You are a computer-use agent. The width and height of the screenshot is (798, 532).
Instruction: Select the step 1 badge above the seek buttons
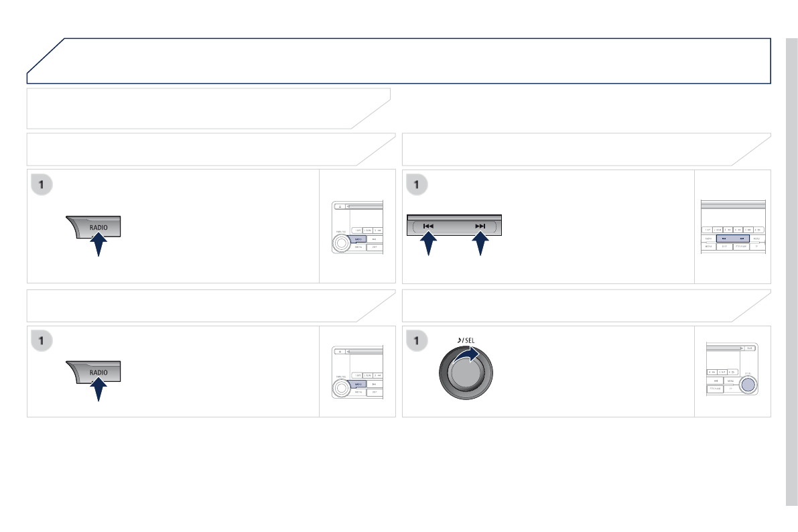coord(417,184)
